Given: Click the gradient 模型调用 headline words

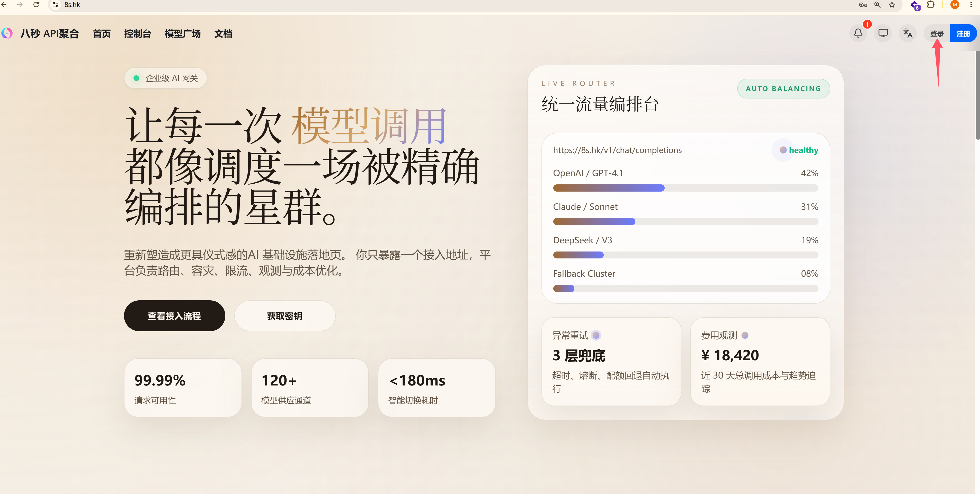Looking at the screenshot, I should coord(369,126).
